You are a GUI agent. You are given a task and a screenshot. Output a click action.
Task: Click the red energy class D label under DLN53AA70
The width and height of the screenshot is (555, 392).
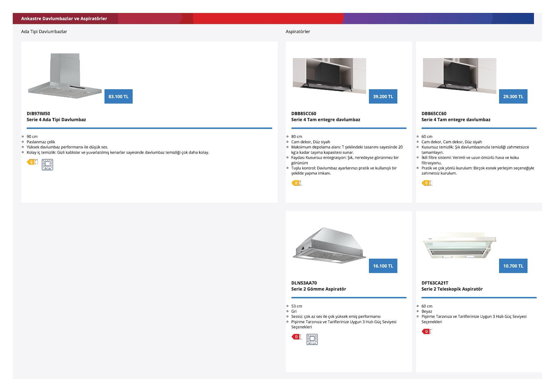(x=297, y=337)
